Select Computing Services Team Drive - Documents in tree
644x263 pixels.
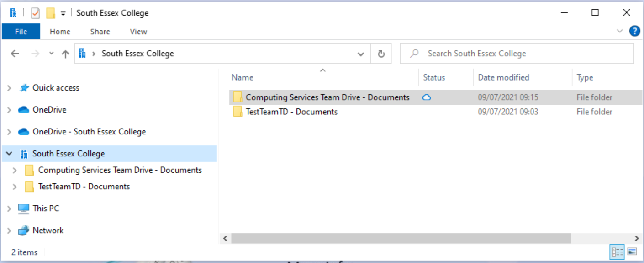(120, 170)
